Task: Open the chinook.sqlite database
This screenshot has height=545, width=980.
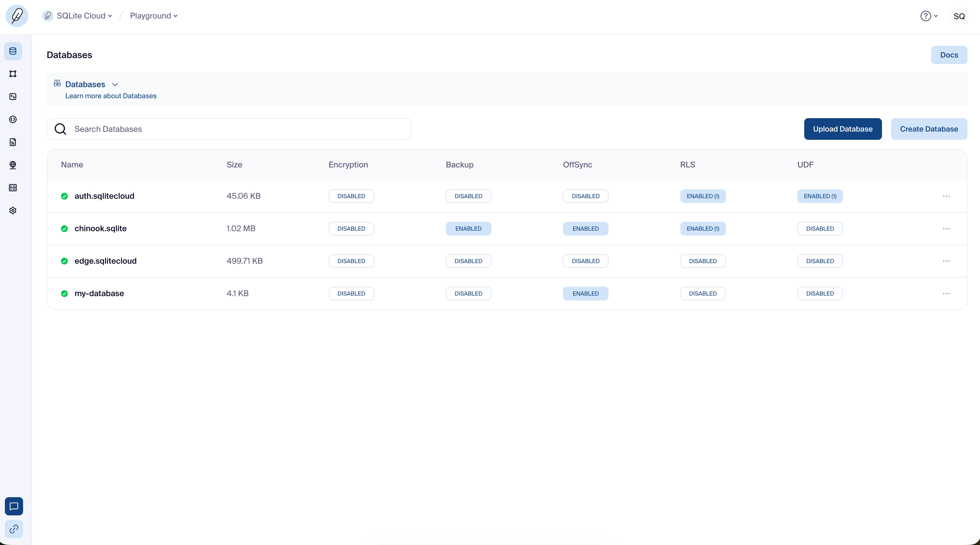Action: coord(101,229)
